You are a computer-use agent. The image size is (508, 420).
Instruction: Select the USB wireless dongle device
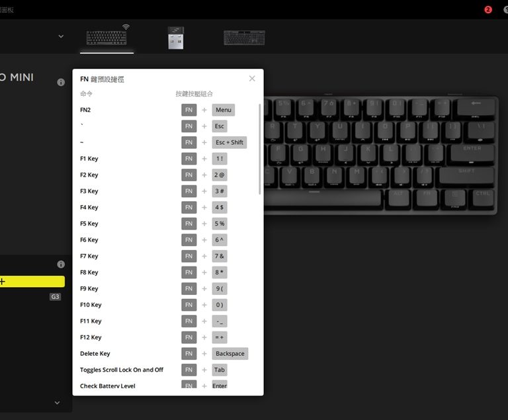click(175, 38)
